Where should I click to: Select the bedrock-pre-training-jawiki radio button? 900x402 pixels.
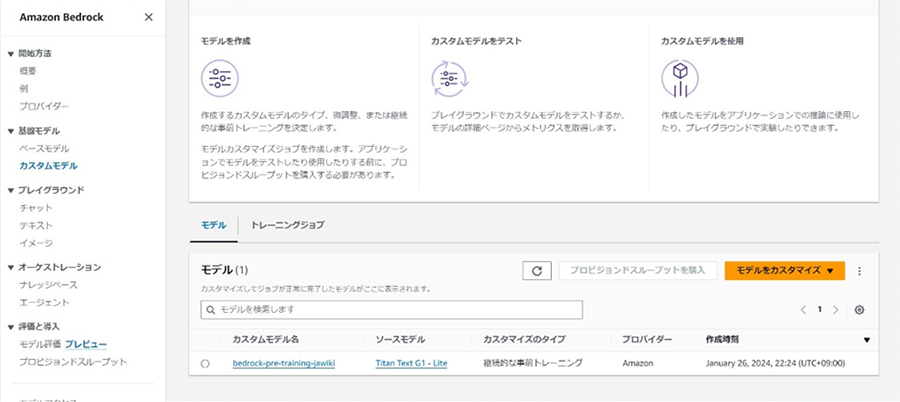pos(205,364)
